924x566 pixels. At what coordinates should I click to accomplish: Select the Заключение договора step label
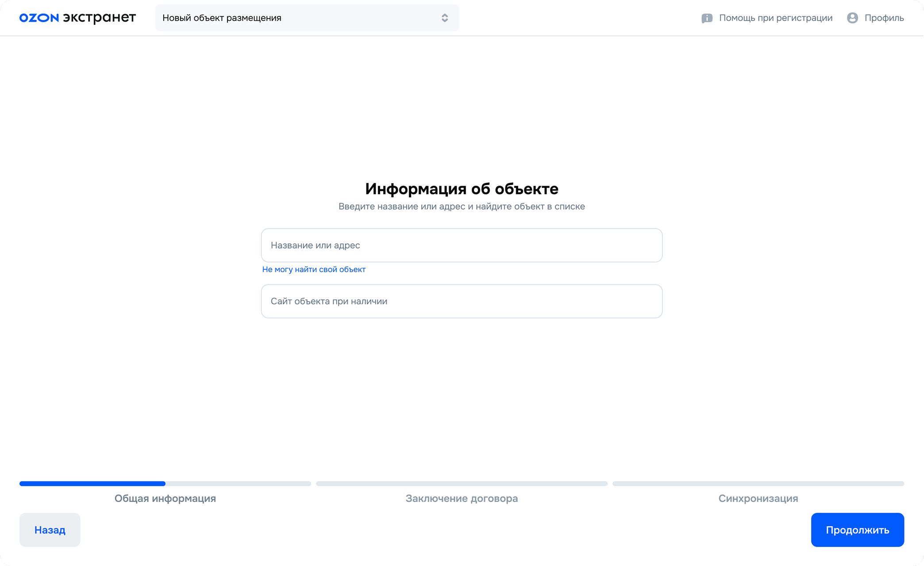click(462, 498)
